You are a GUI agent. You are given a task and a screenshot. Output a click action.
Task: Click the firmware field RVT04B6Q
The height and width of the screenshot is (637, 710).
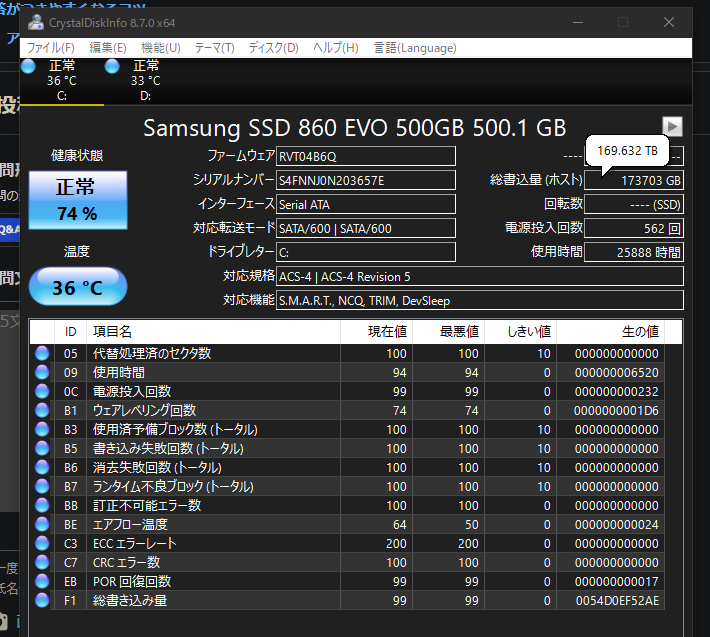[x=366, y=156]
